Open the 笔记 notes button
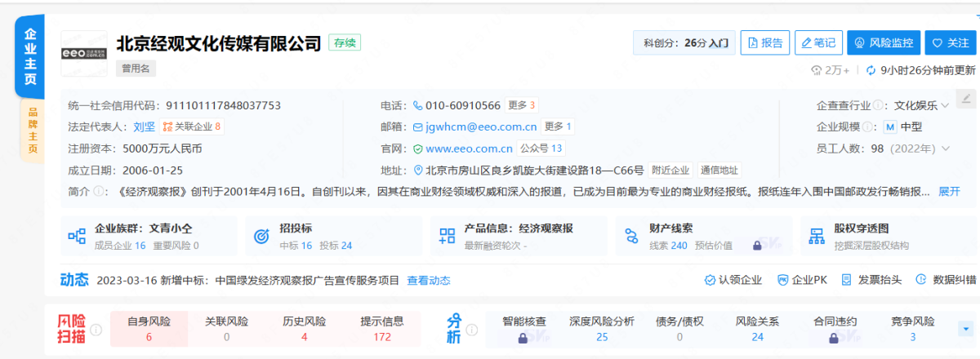Viewport: 980px width, 359px height. [818, 42]
